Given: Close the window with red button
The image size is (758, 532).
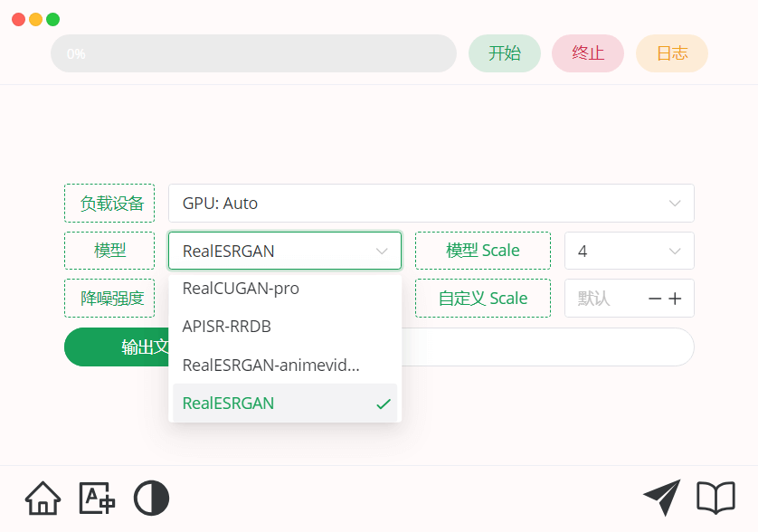Looking at the screenshot, I should click(18, 19).
